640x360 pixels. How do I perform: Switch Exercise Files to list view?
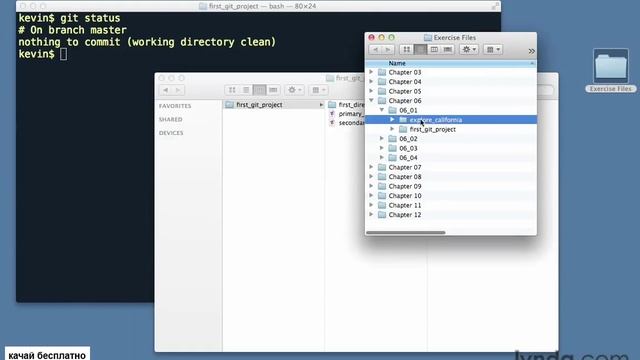point(420,49)
